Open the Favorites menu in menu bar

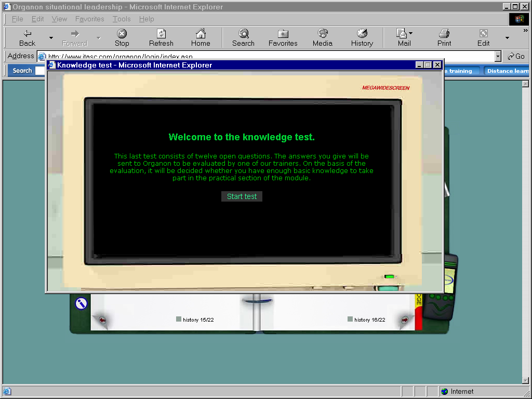(x=89, y=19)
